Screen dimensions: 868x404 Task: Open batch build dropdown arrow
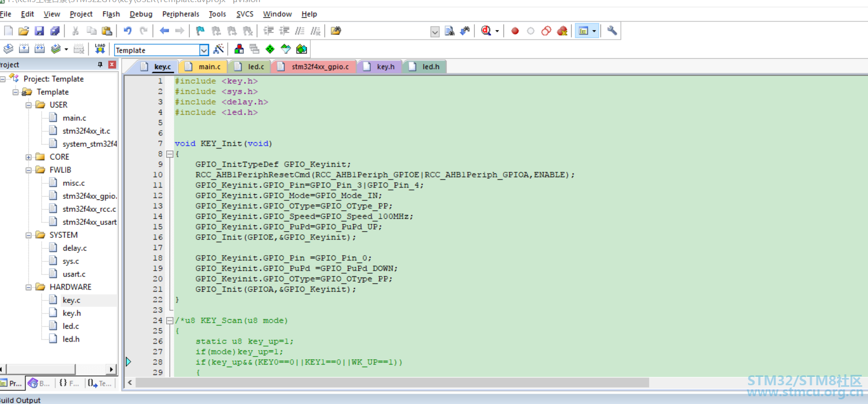66,50
